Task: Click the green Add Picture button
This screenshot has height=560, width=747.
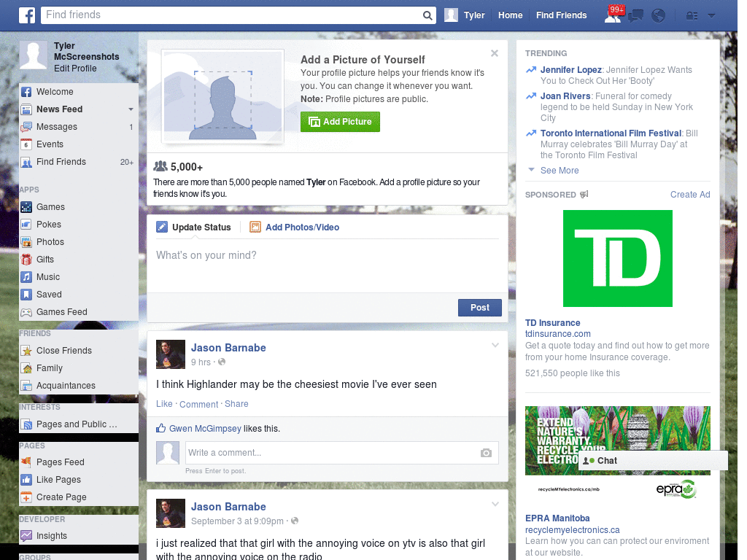Action: point(340,122)
